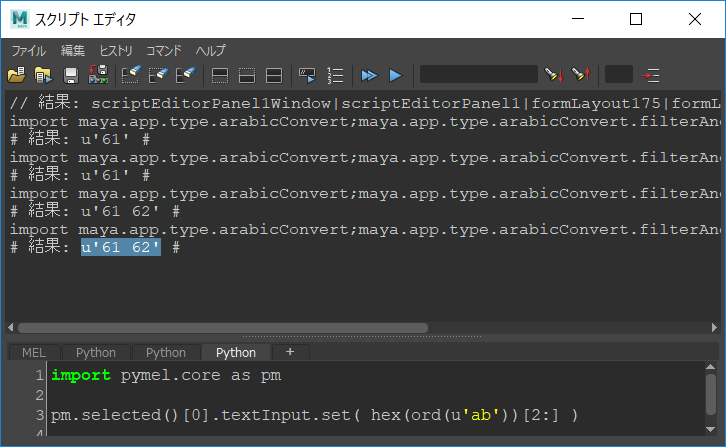This screenshot has width=726, height=447.
Task: Click the Execute play icon
Action: (x=395, y=76)
